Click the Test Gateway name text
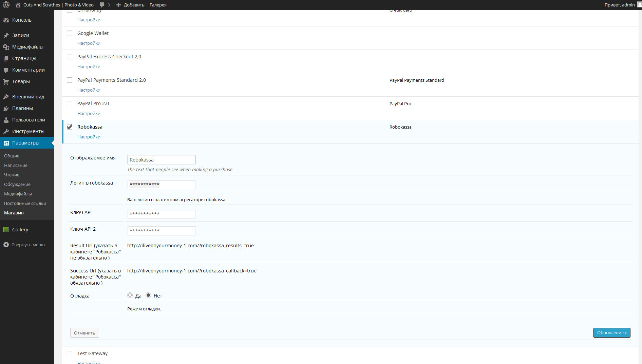The width and height of the screenshot is (642, 364). click(92, 353)
